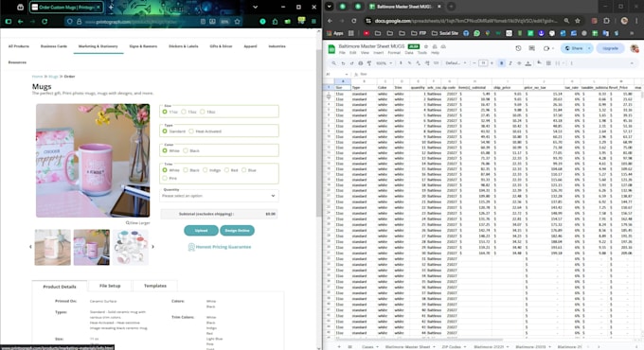
Task: Click the Upload button
Action: point(201,231)
